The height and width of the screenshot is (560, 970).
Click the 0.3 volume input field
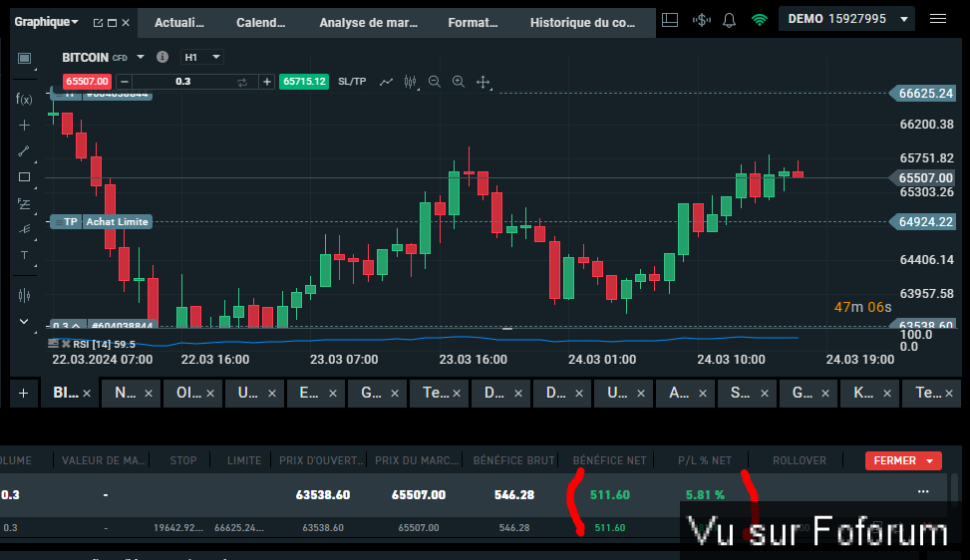183,82
